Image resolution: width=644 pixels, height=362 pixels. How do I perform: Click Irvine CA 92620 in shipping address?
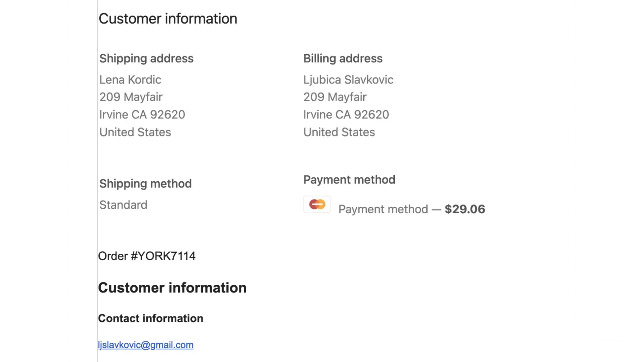point(142,115)
